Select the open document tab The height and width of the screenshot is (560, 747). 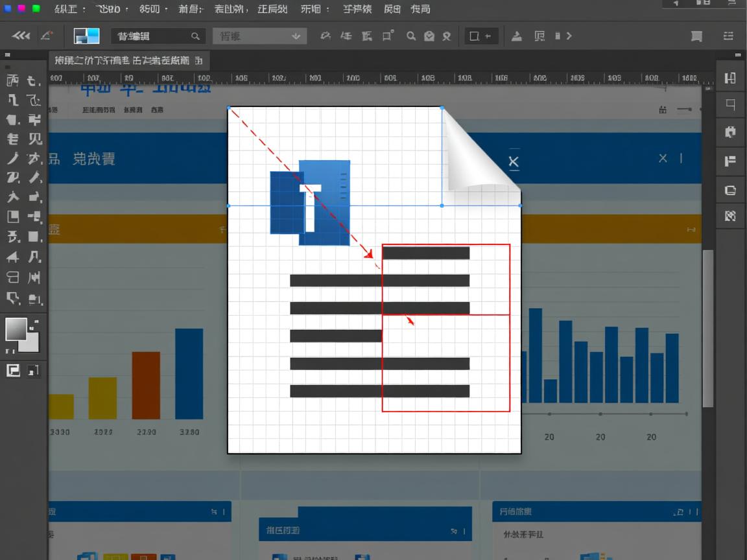click(128, 61)
